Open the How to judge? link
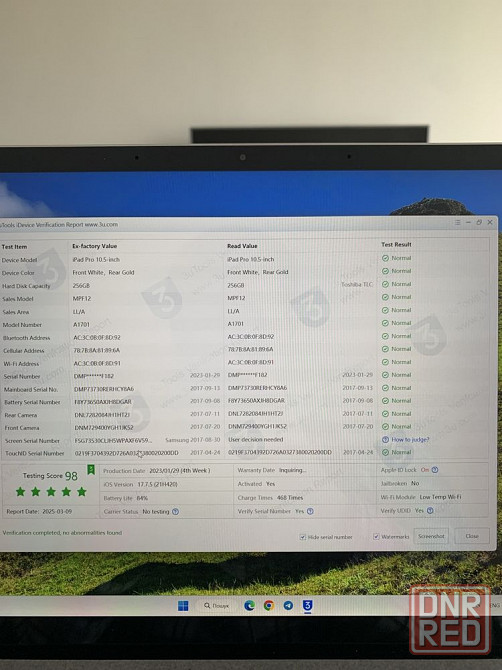Image resolution: width=502 pixels, height=670 pixels. [410, 439]
